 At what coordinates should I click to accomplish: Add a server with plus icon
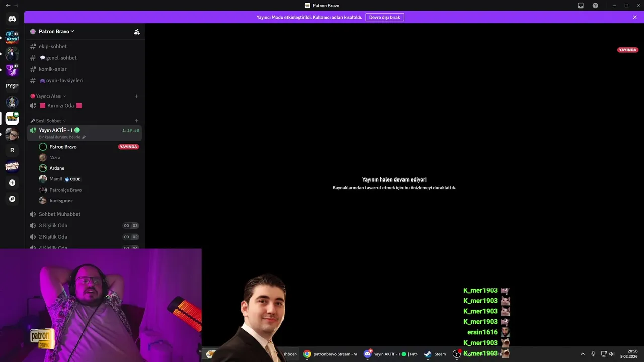point(12,183)
